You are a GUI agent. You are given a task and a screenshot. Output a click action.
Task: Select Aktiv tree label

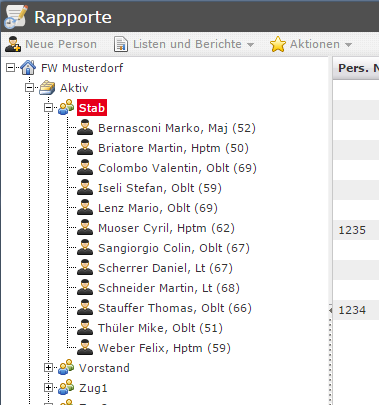click(74, 88)
